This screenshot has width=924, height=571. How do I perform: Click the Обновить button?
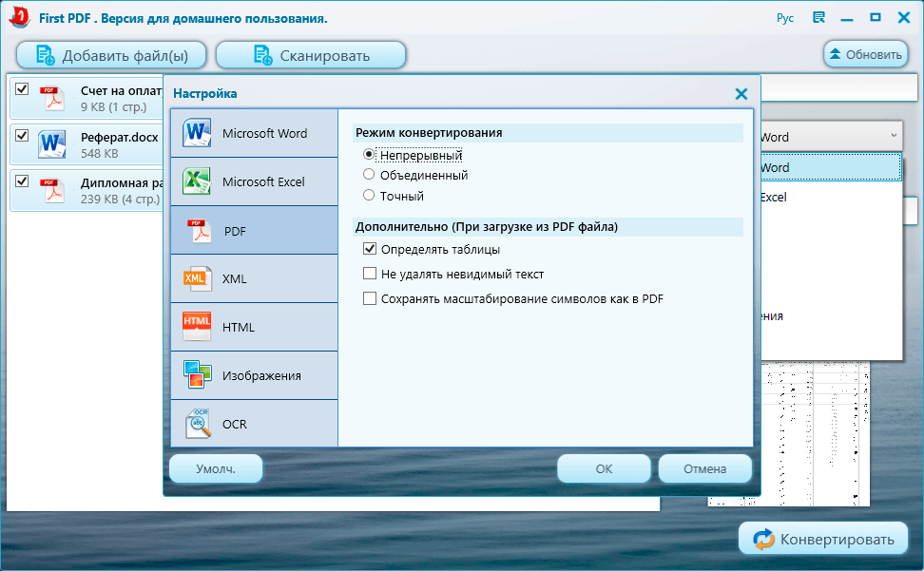point(866,54)
